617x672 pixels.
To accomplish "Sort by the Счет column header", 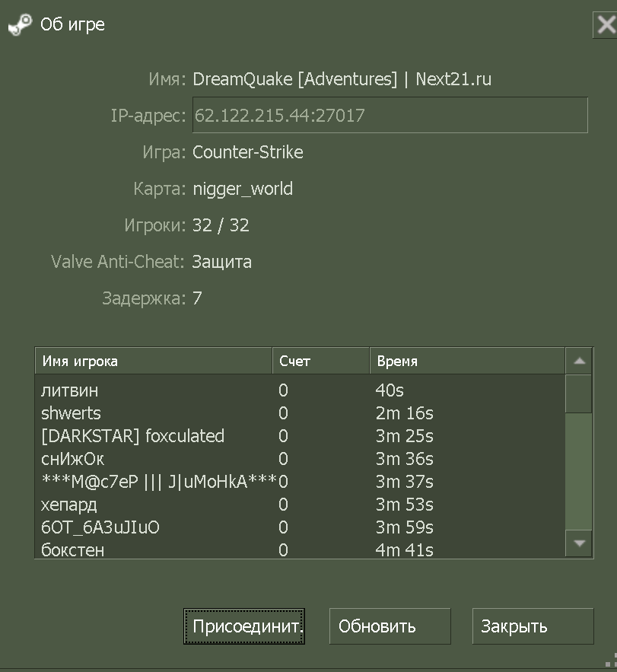I will point(321,361).
